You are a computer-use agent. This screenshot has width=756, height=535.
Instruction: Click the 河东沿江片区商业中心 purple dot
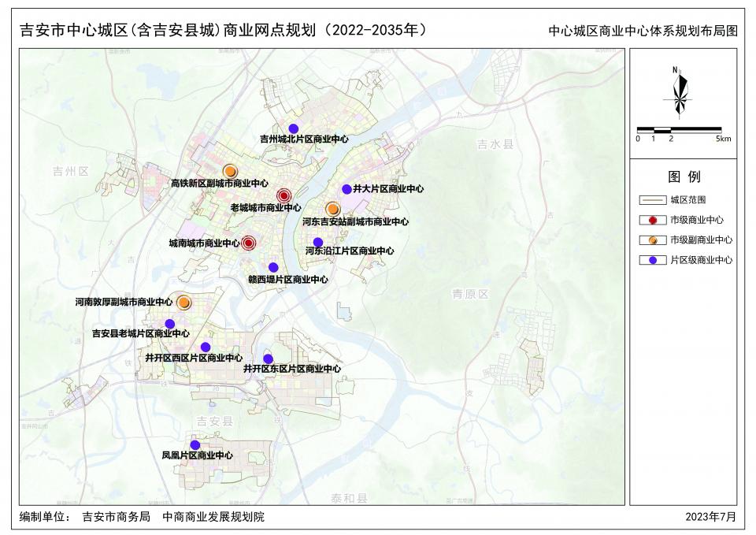317,242
